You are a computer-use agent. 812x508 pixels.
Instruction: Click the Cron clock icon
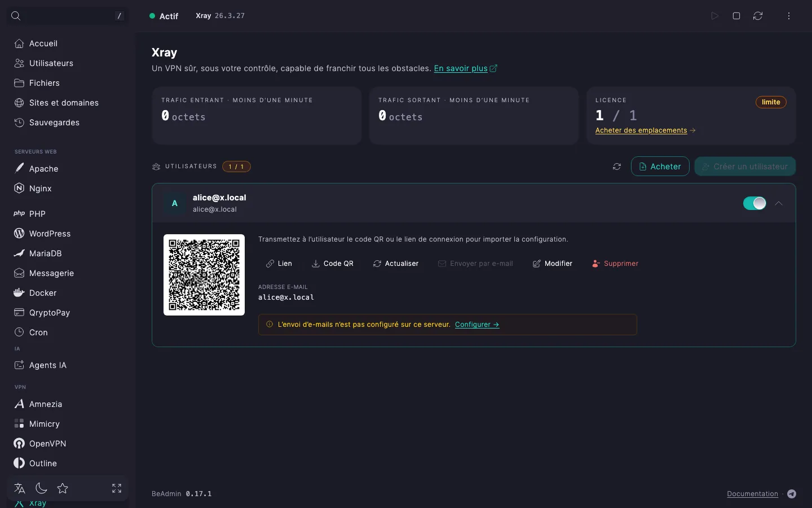[19, 332]
